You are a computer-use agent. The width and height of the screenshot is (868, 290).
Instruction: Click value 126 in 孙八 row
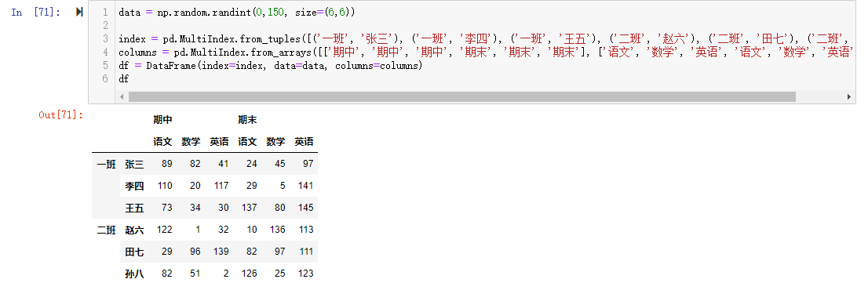(250, 274)
